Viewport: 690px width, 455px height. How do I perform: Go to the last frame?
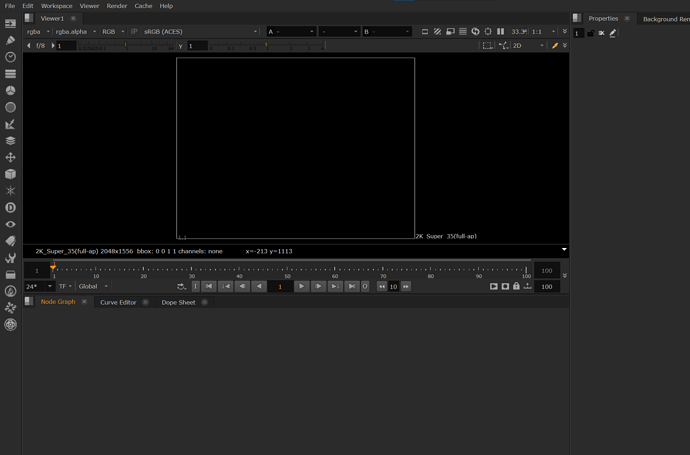click(x=352, y=286)
